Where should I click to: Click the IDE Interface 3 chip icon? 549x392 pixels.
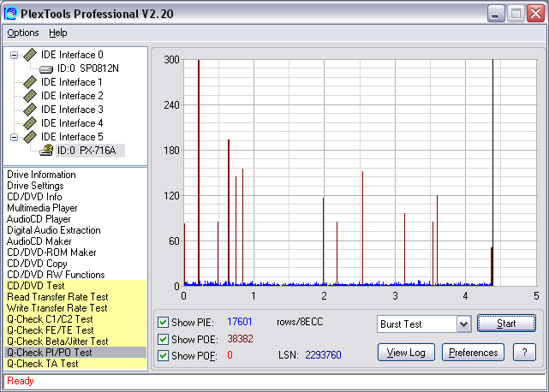coord(30,110)
